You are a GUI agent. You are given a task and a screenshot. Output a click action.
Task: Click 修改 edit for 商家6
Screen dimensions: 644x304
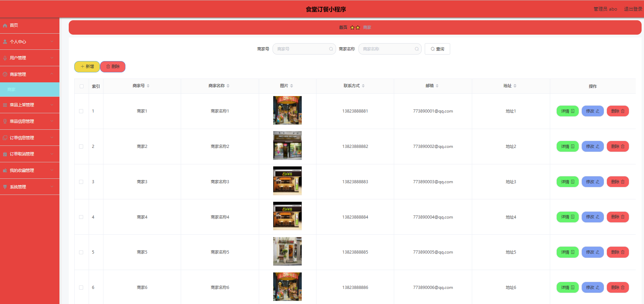592,288
